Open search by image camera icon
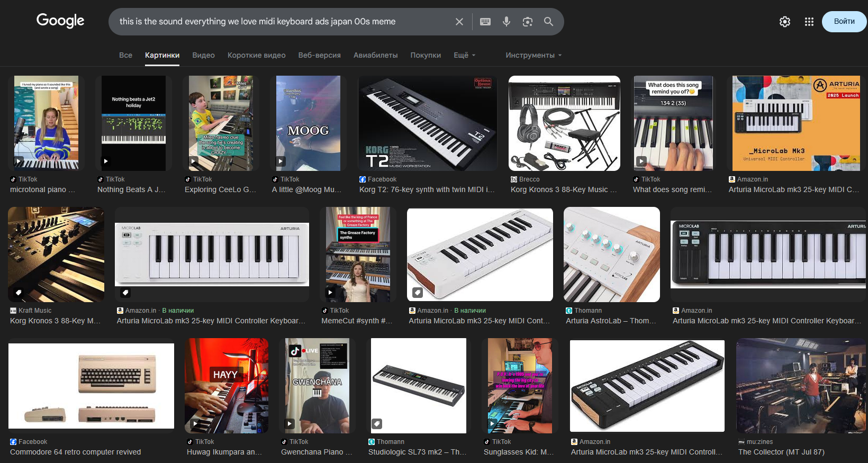This screenshot has width=868, height=463. click(528, 22)
